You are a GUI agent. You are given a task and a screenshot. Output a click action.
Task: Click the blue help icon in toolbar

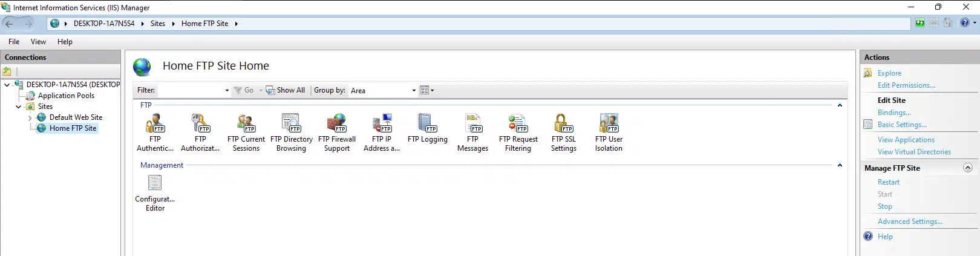point(964,23)
